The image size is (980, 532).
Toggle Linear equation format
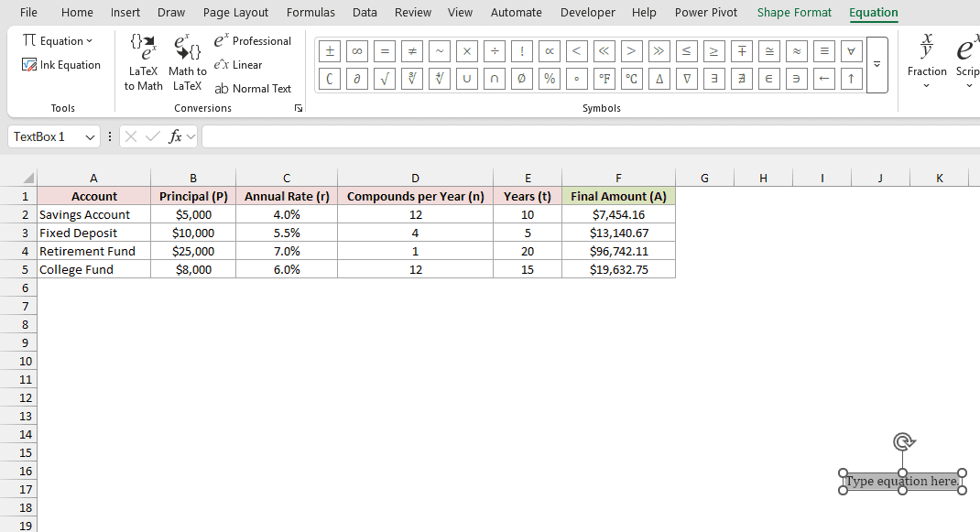[x=238, y=65]
